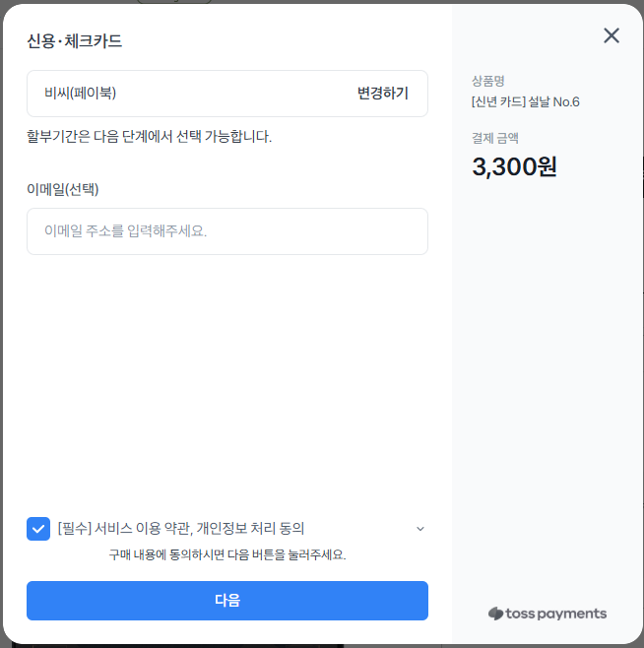Click the 신용·체크카드 heading

[75, 41]
